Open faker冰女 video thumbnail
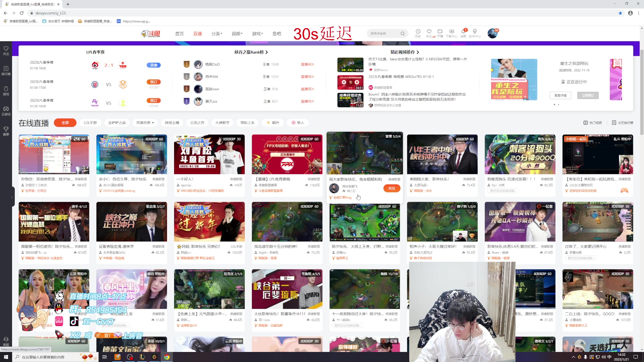 (350, 65)
